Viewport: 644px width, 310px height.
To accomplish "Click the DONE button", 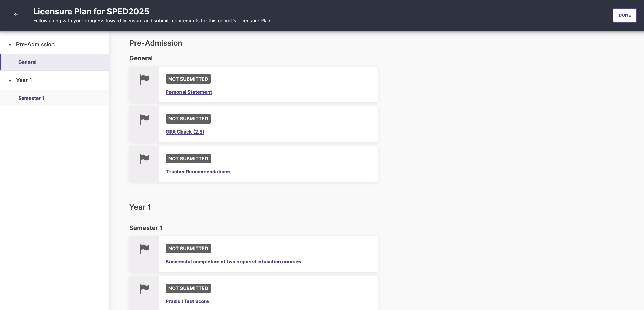I will click(625, 15).
